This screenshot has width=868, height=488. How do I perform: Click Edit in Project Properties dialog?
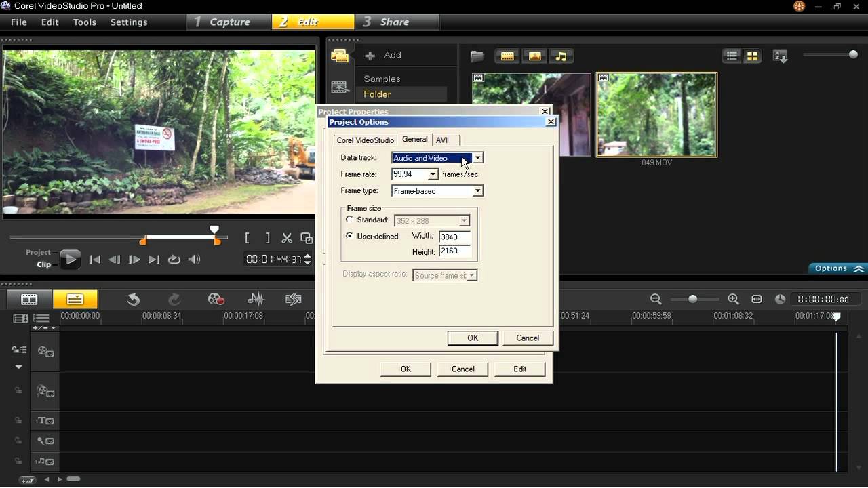(x=519, y=369)
